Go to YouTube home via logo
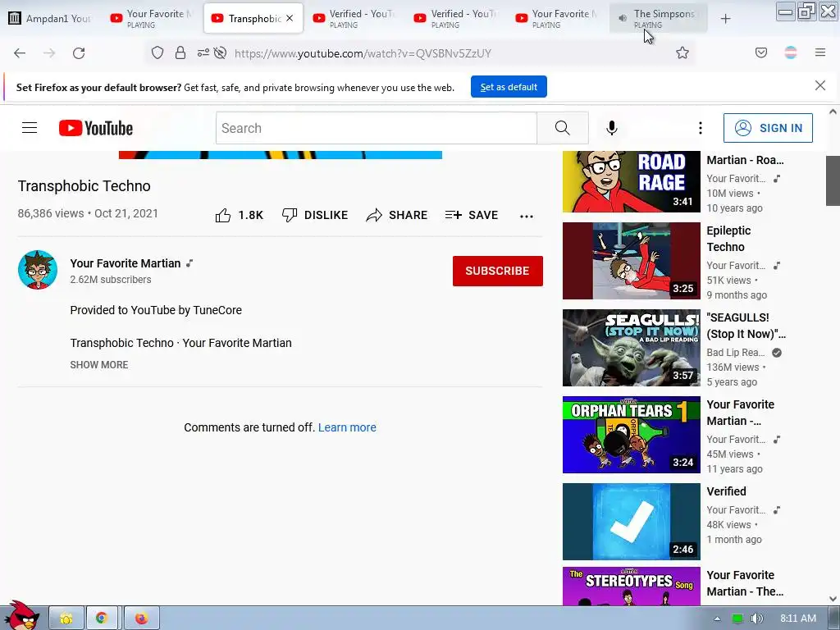This screenshot has height=630, width=840. click(96, 128)
